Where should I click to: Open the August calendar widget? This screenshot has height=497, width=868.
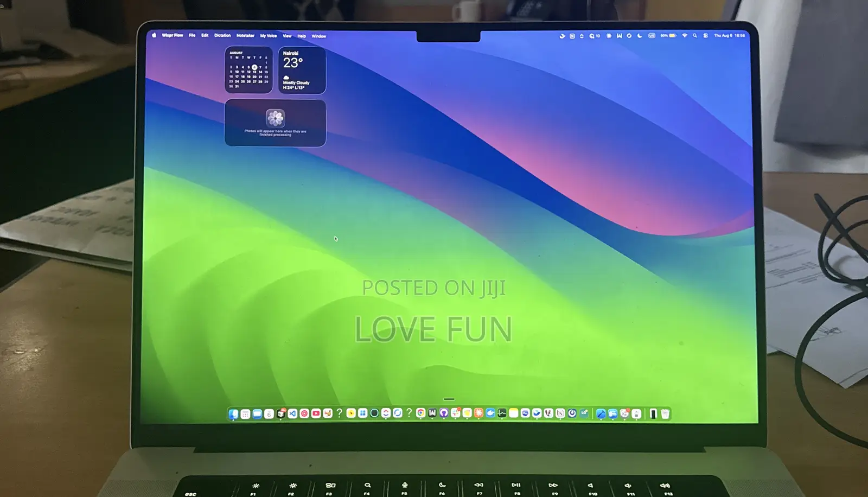[248, 70]
